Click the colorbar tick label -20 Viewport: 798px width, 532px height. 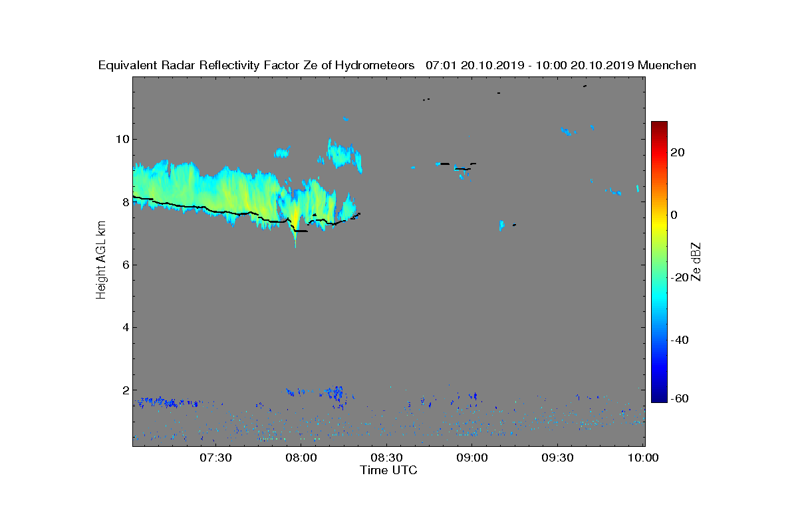680,277
